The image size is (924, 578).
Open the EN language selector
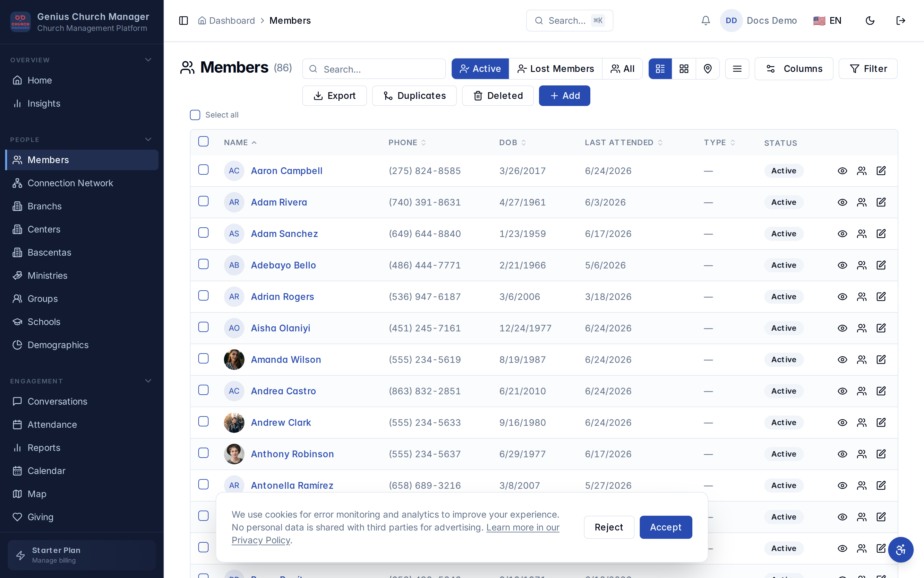point(827,21)
